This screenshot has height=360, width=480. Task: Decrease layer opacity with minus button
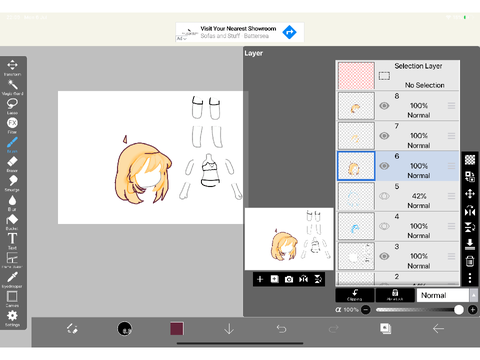tap(366, 310)
